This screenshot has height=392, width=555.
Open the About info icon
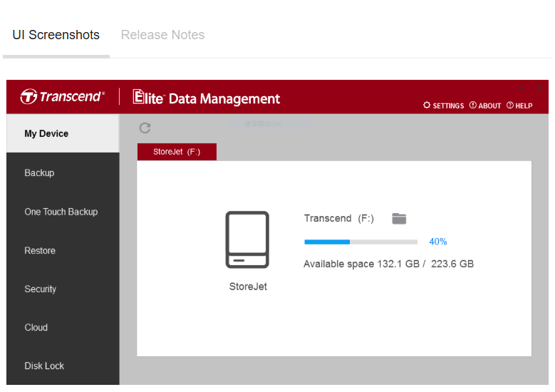[x=473, y=105]
